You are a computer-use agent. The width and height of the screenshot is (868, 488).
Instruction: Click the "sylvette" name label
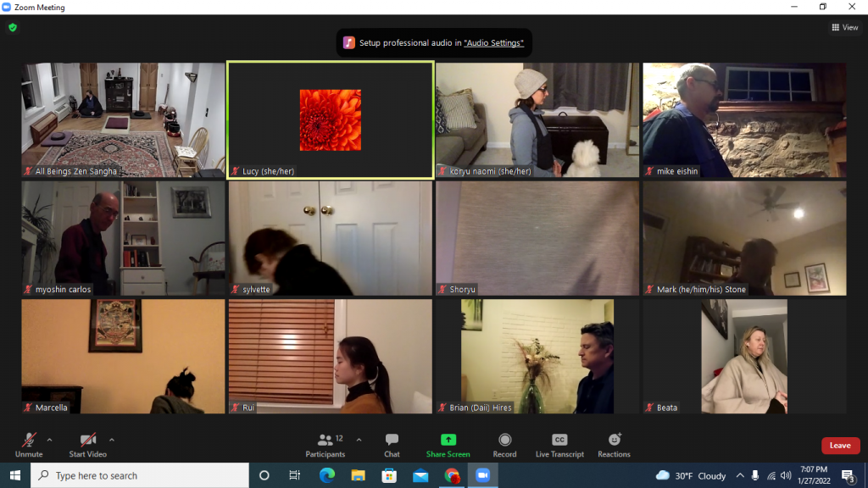point(256,290)
